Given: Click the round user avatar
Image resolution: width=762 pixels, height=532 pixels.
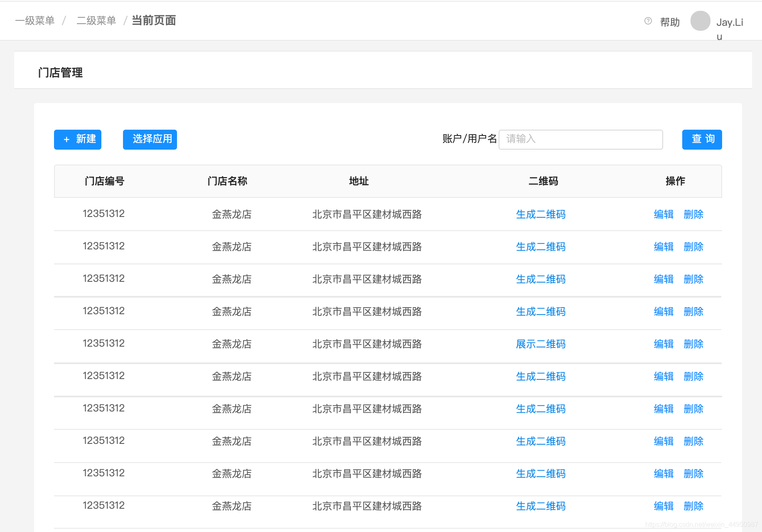Looking at the screenshot, I should coord(701,21).
